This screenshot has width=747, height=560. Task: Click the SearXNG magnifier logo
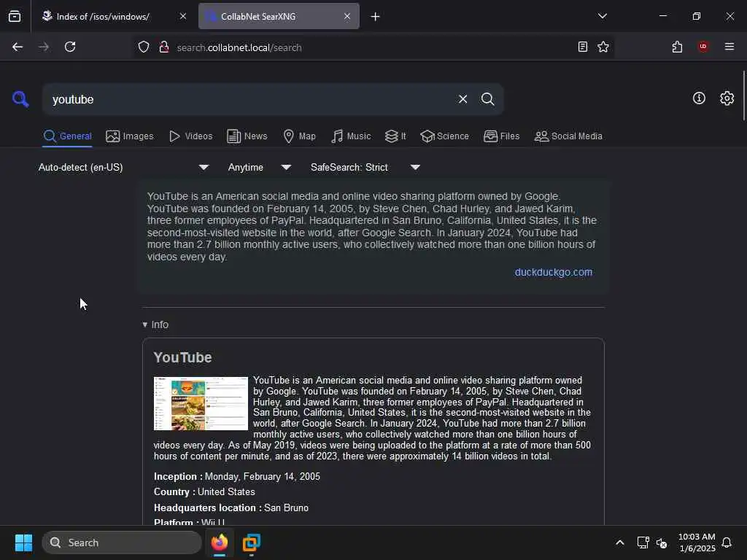20,99
